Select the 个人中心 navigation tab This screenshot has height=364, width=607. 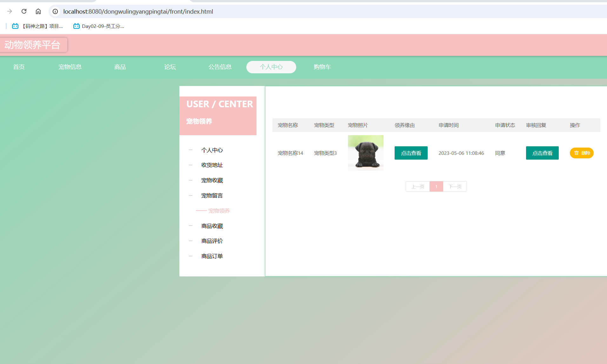[x=271, y=67]
